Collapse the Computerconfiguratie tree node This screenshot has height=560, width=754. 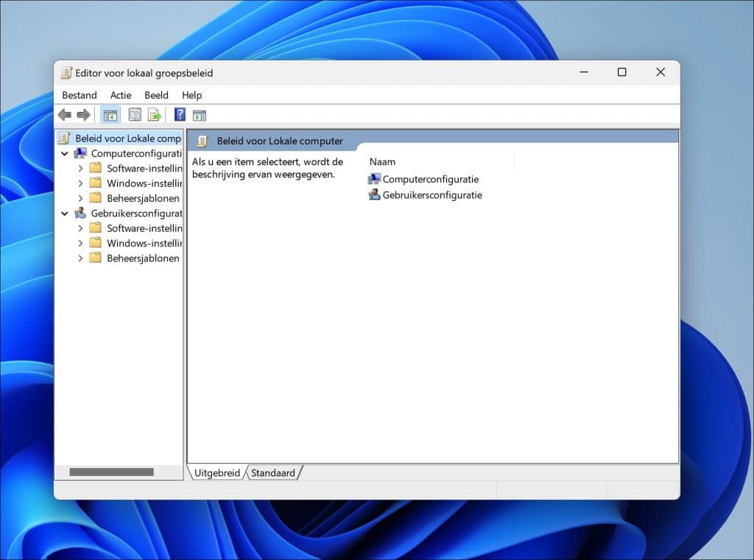(65, 154)
